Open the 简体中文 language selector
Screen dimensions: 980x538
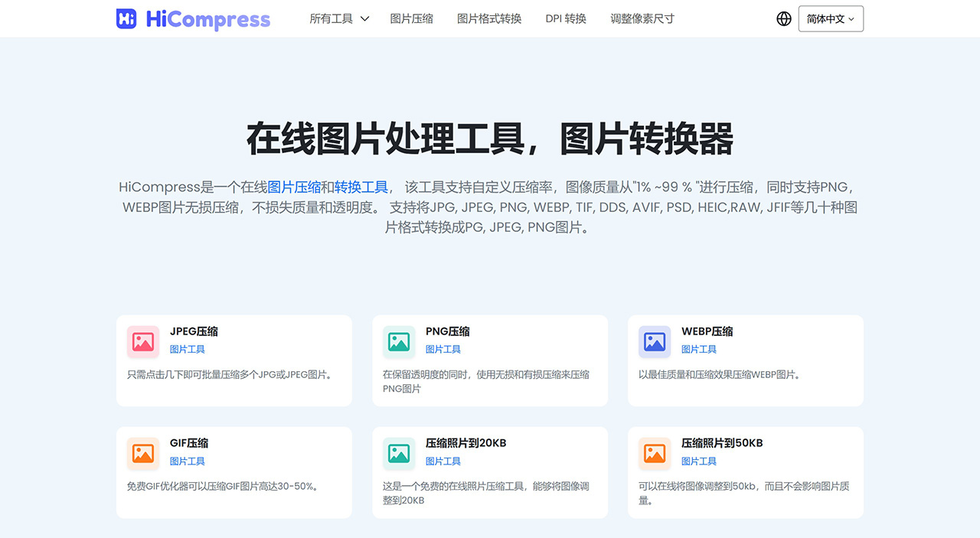coord(830,18)
